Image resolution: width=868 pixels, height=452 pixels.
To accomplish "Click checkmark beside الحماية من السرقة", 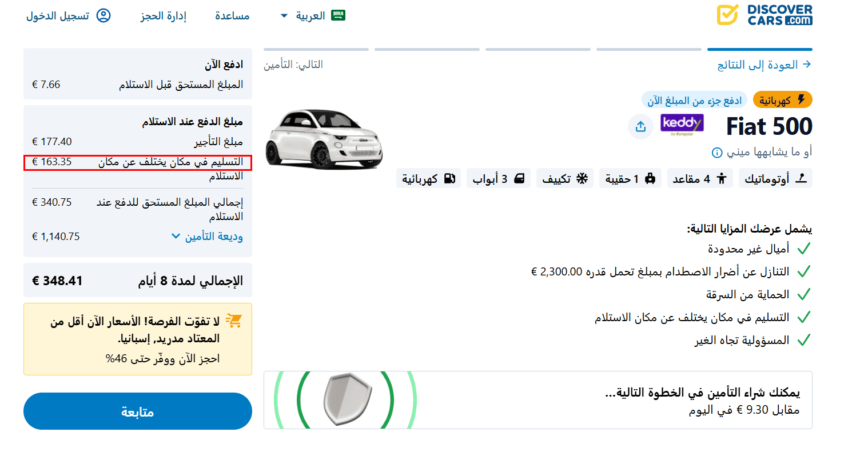I will [x=804, y=294].
